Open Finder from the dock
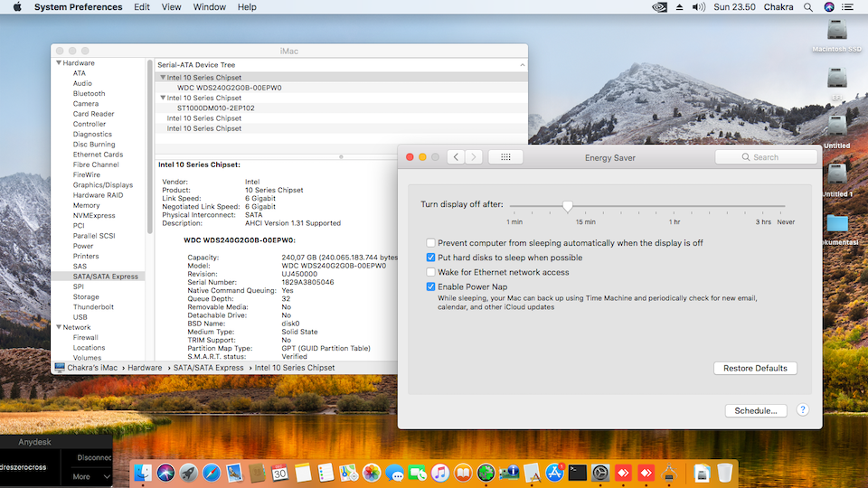This screenshot has height=488, width=868. tap(143, 472)
